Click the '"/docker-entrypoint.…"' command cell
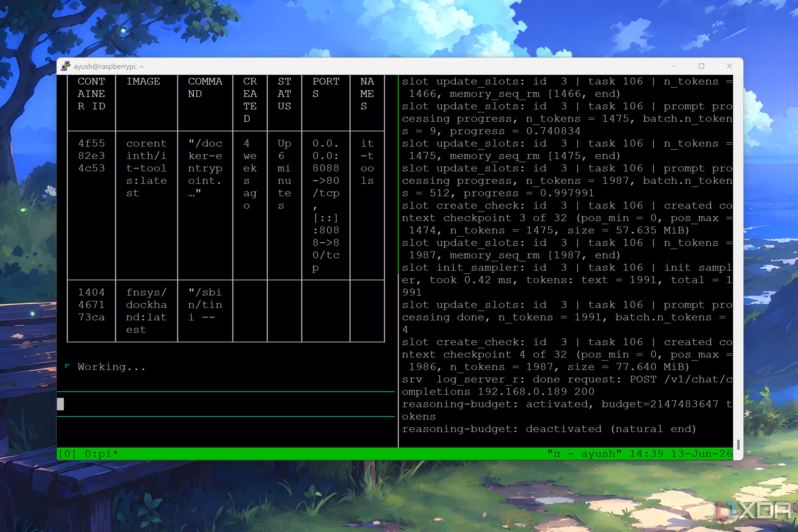Image resolution: width=798 pixels, height=532 pixels. 205,168
